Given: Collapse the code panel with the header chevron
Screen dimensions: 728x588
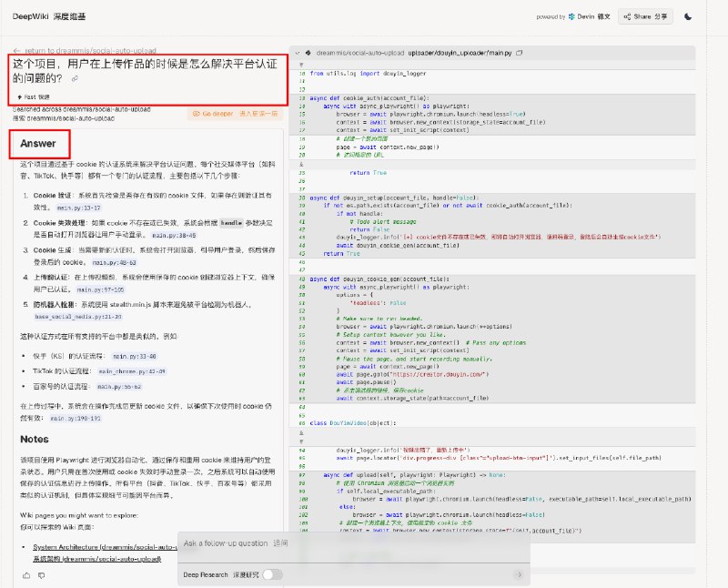Looking at the screenshot, I should [298, 53].
